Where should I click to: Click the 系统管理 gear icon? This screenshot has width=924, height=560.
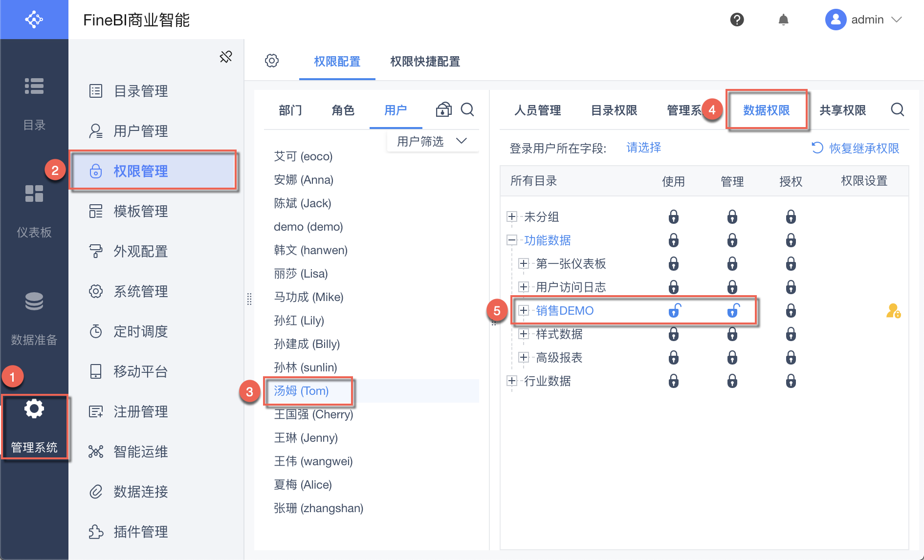[96, 291]
